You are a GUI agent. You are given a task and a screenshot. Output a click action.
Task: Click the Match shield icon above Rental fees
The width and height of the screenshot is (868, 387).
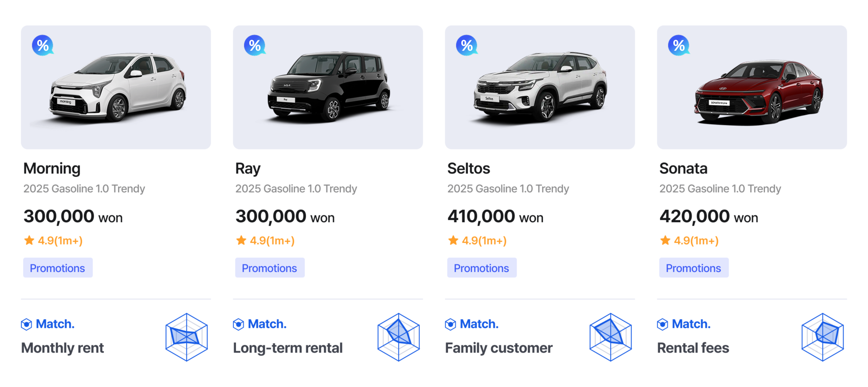(663, 324)
